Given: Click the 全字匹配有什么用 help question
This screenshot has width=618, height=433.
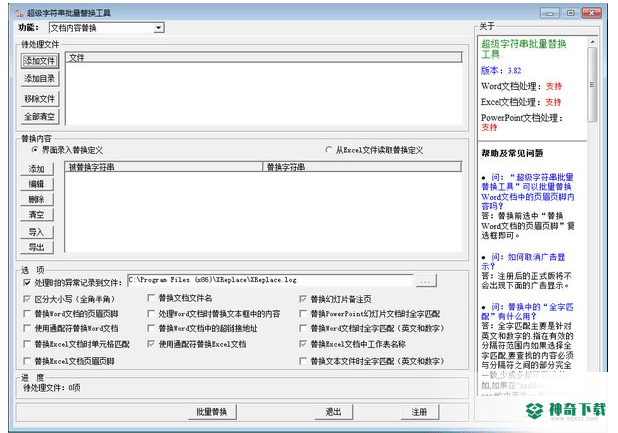Looking at the screenshot, I should click(x=527, y=311).
